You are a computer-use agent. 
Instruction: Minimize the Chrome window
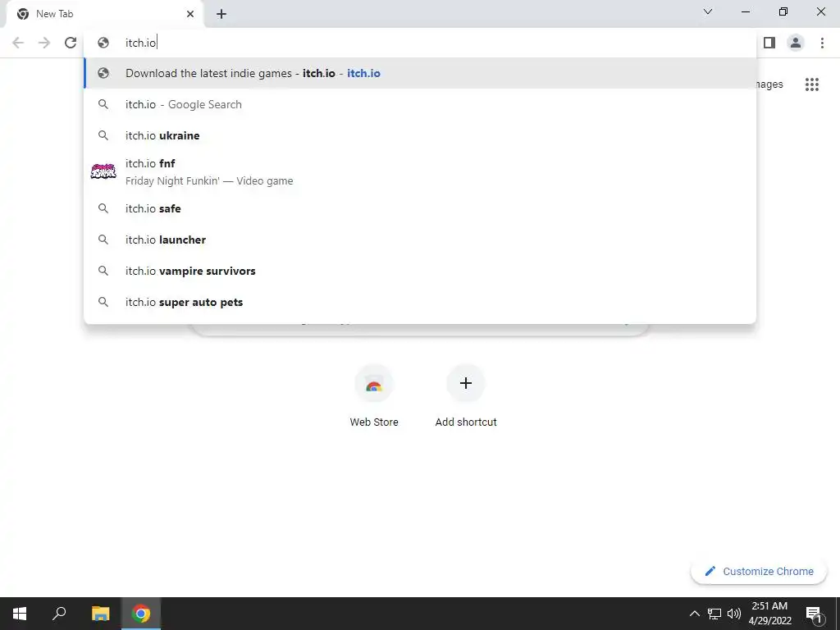coord(745,11)
